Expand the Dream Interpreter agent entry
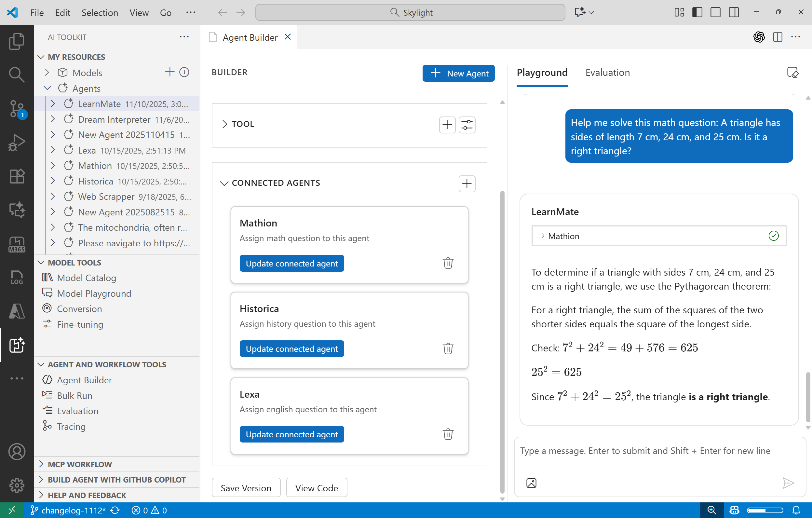 point(53,119)
